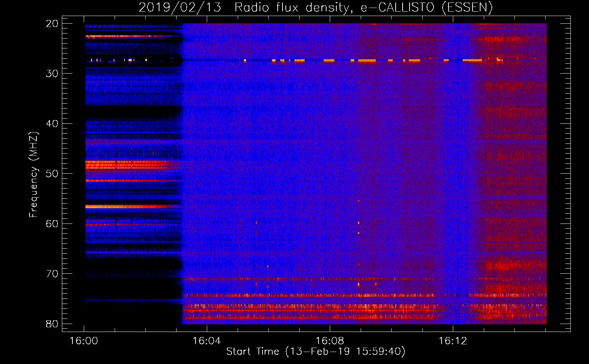Click the '70' frequency tick label
The height and width of the screenshot is (364, 589).
point(52,274)
